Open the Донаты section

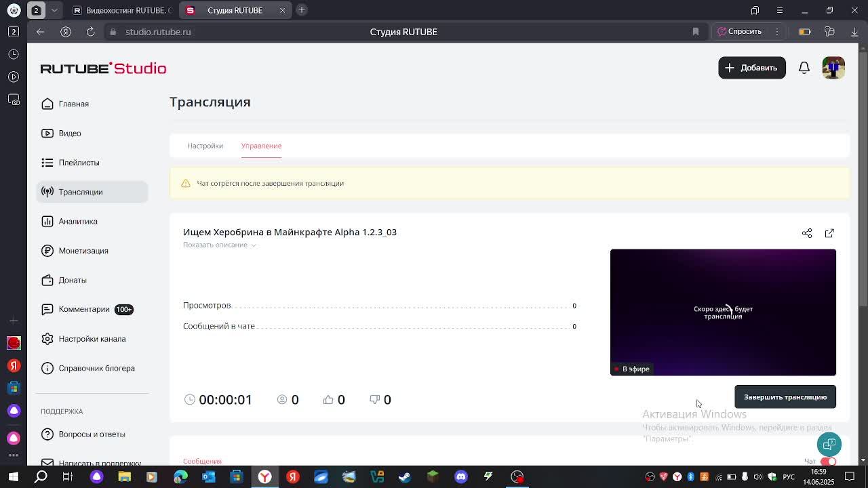click(x=92, y=280)
